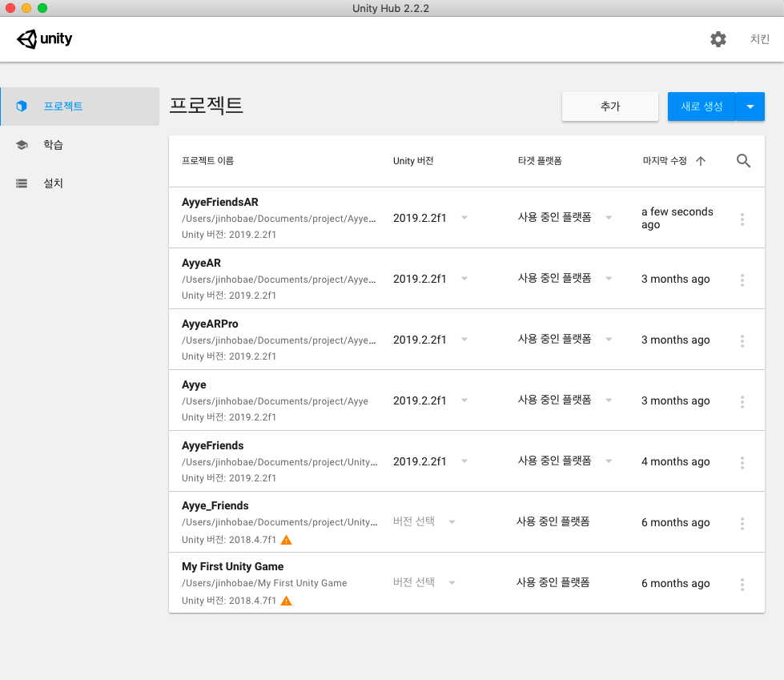The height and width of the screenshot is (680, 784).
Task: Click the 'a few seconds ago' timestamp
Action: [677, 218]
